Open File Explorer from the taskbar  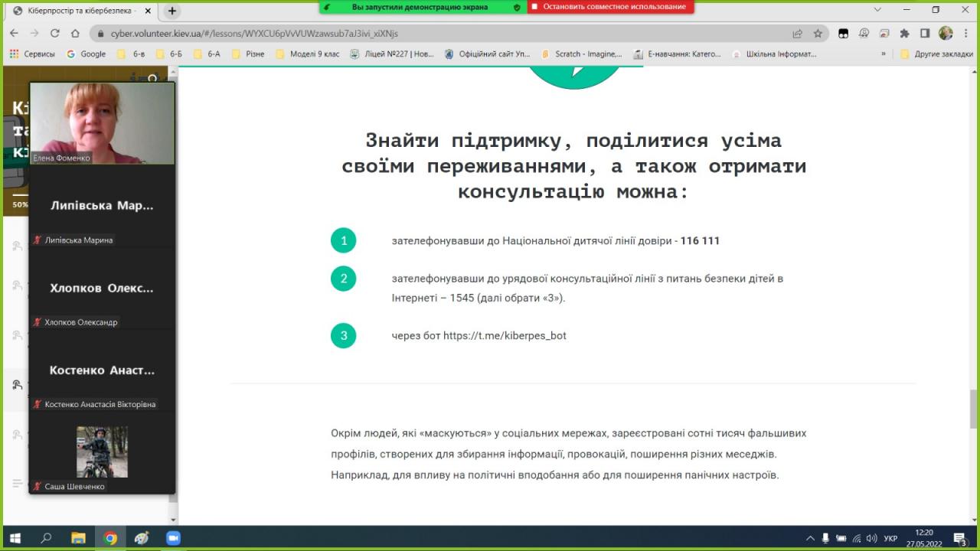(78, 538)
